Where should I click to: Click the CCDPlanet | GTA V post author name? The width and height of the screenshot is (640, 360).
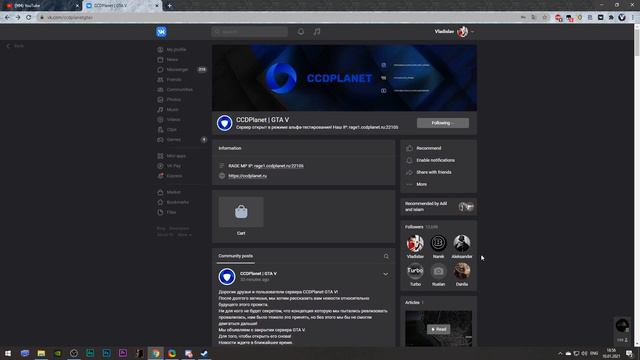pyautogui.click(x=258, y=273)
